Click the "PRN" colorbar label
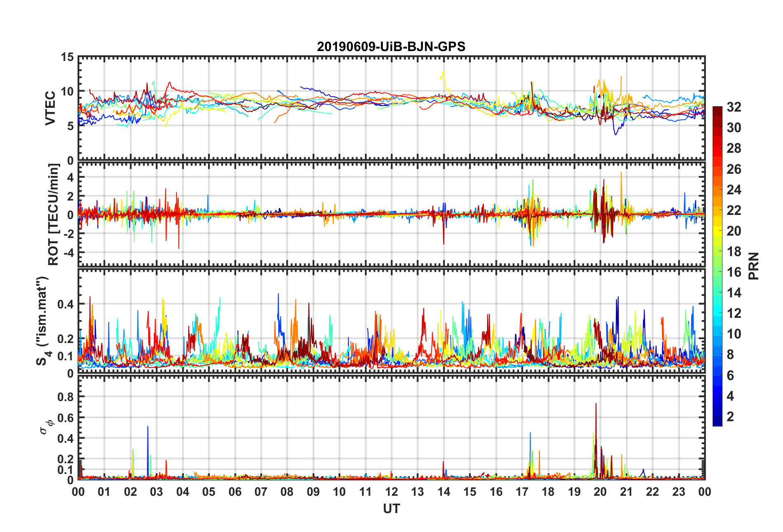Viewport: 783px width, 532px height. click(754, 266)
